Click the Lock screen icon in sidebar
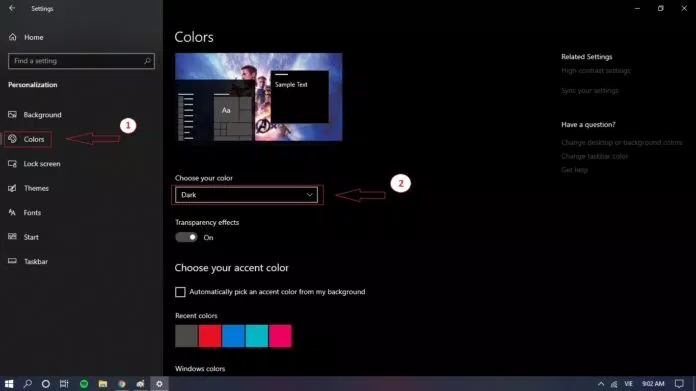 coord(12,163)
